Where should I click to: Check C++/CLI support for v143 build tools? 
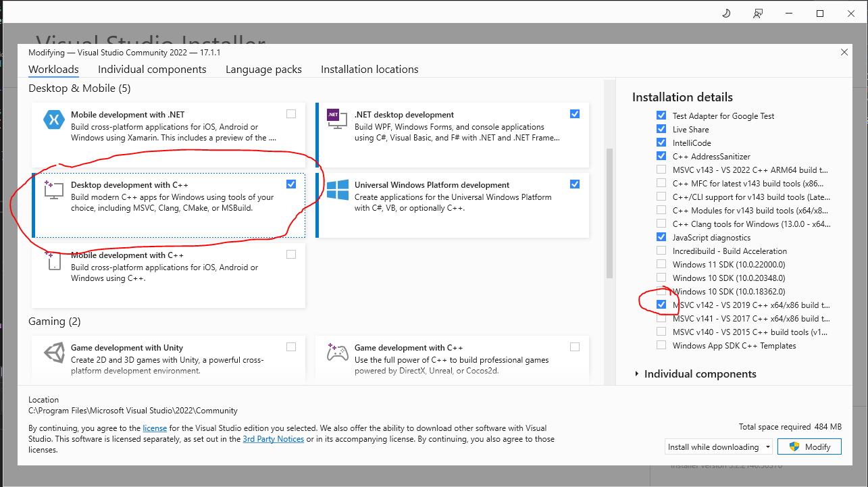coord(661,197)
